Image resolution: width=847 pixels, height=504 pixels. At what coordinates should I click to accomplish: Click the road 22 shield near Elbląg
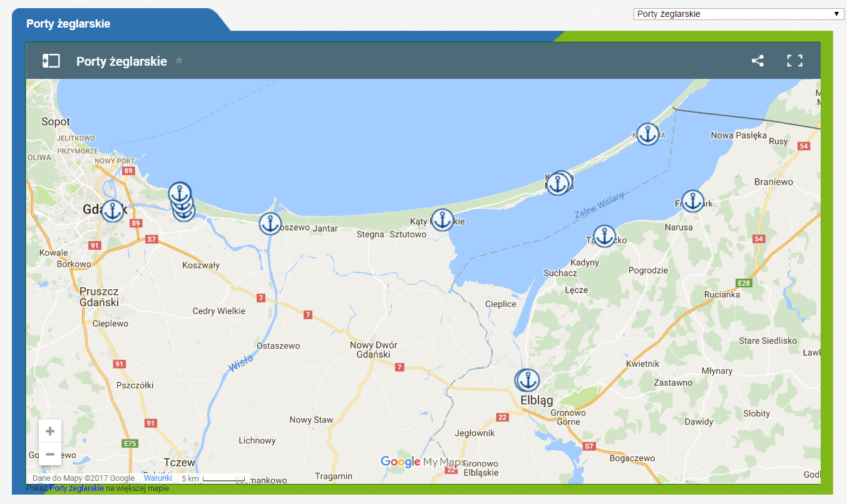(x=502, y=417)
